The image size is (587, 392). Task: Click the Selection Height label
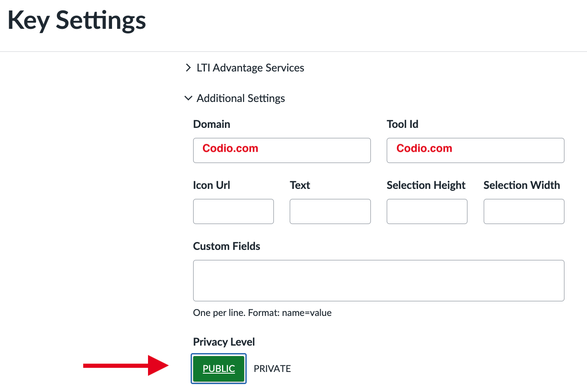click(426, 185)
